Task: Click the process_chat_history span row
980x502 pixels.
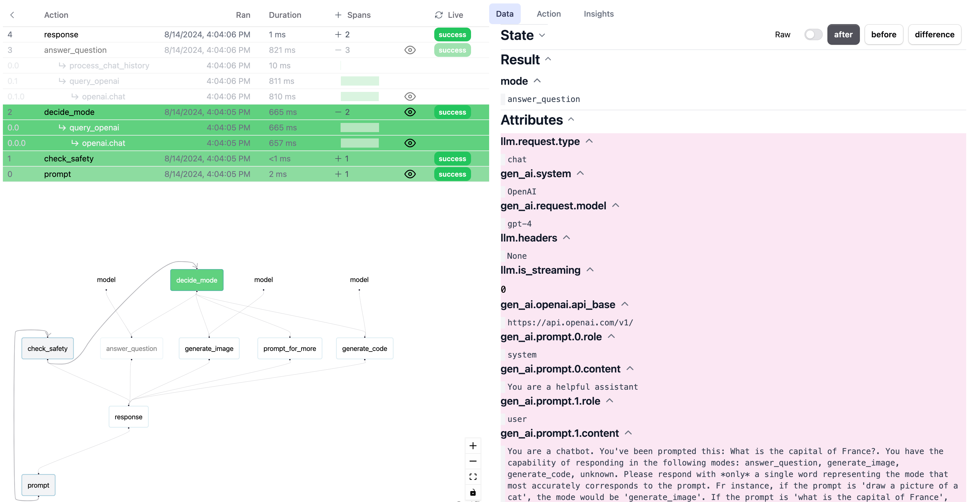Action: [x=246, y=66]
